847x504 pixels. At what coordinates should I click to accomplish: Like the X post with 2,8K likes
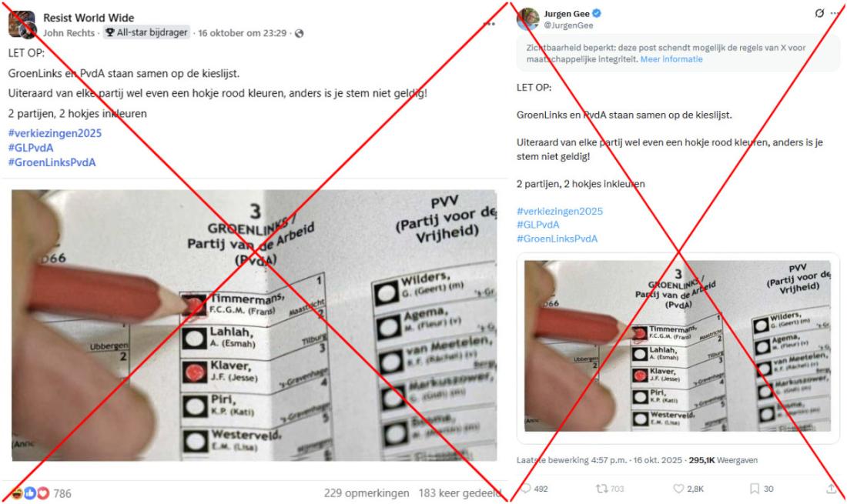pos(678,489)
